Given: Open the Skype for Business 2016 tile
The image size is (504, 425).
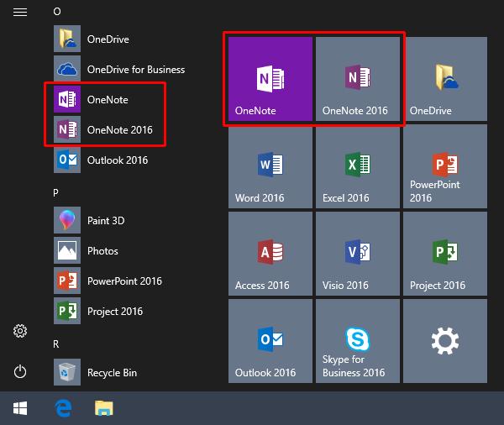Looking at the screenshot, I should pyautogui.click(x=358, y=343).
